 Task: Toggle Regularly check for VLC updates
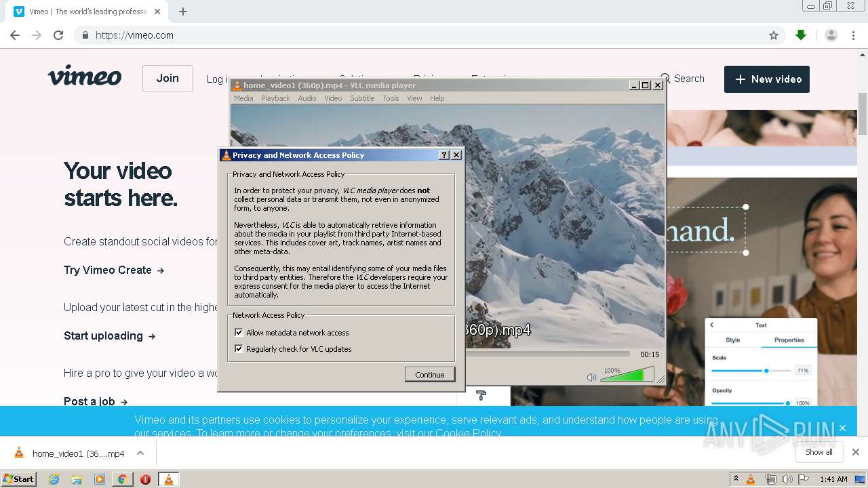[239, 349]
